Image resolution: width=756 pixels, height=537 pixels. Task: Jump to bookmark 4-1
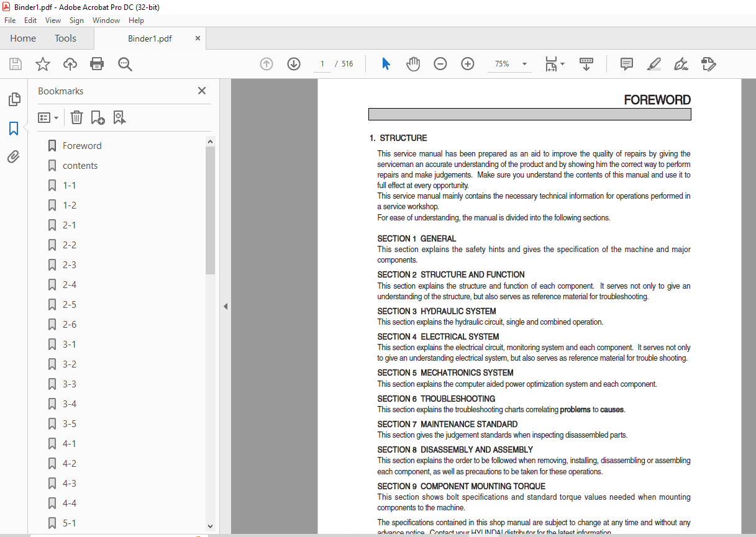70,444
